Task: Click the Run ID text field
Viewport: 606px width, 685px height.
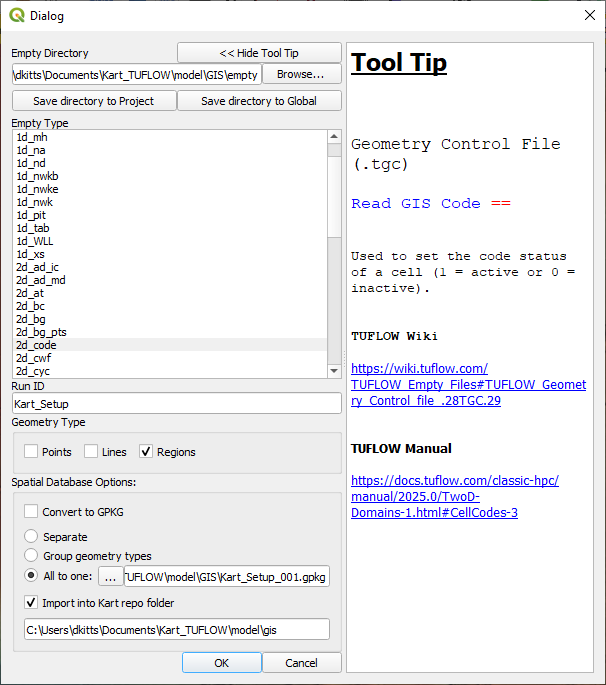Action: [x=177, y=404]
